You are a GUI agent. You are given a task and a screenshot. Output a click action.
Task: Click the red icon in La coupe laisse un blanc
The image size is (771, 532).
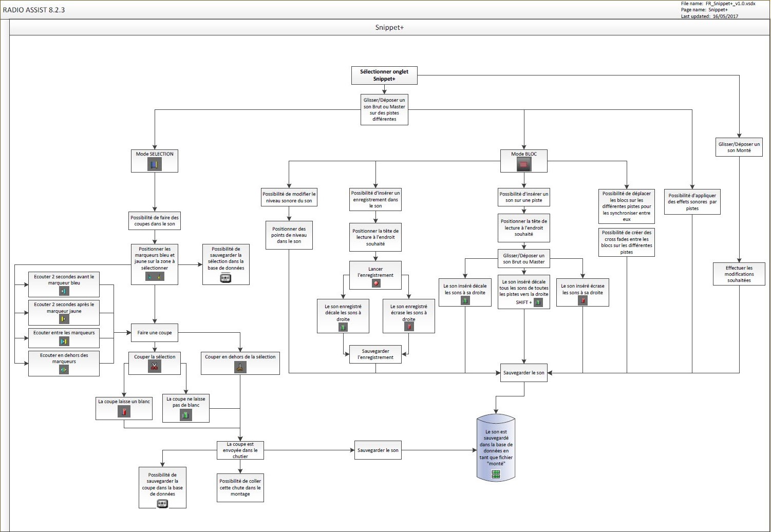point(124,411)
